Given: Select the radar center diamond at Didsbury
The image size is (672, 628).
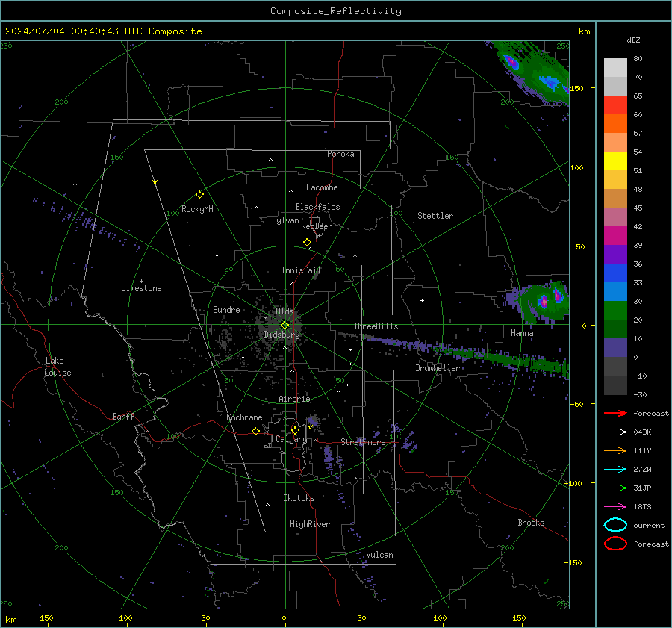Looking at the screenshot, I should (284, 326).
